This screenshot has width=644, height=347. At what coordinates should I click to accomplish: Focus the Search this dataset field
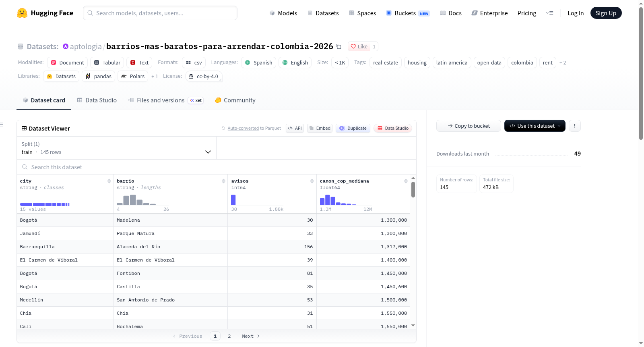(x=217, y=167)
